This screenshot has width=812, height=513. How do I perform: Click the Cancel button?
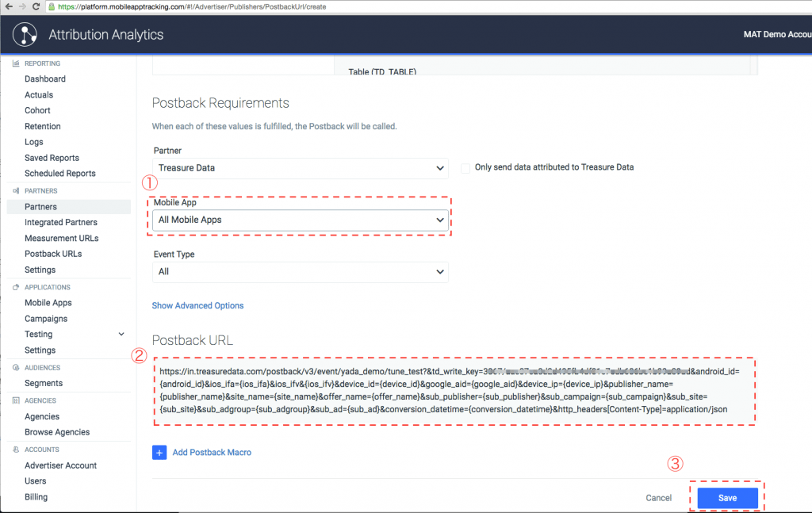pos(659,498)
